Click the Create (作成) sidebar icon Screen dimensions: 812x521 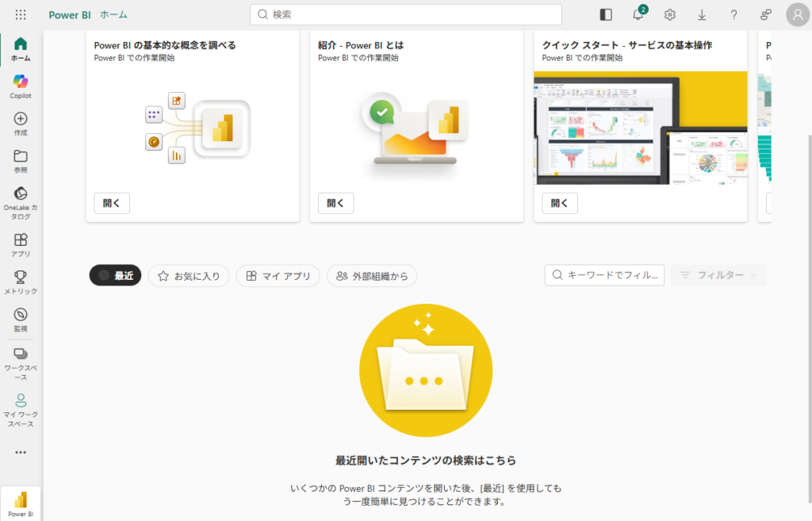click(21, 123)
